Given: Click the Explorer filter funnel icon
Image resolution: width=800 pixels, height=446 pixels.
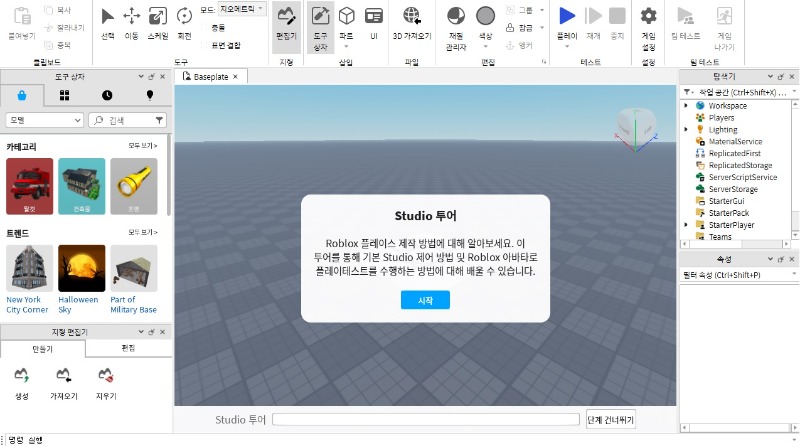Looking at the screenshot, I should pyautogui.click(x=687, y=92).
